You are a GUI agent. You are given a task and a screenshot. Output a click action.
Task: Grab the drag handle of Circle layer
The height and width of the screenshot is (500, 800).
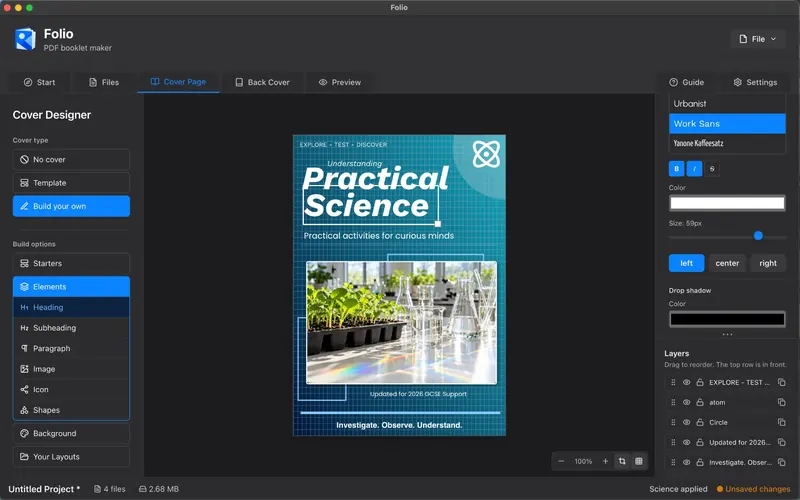(673, 422)
